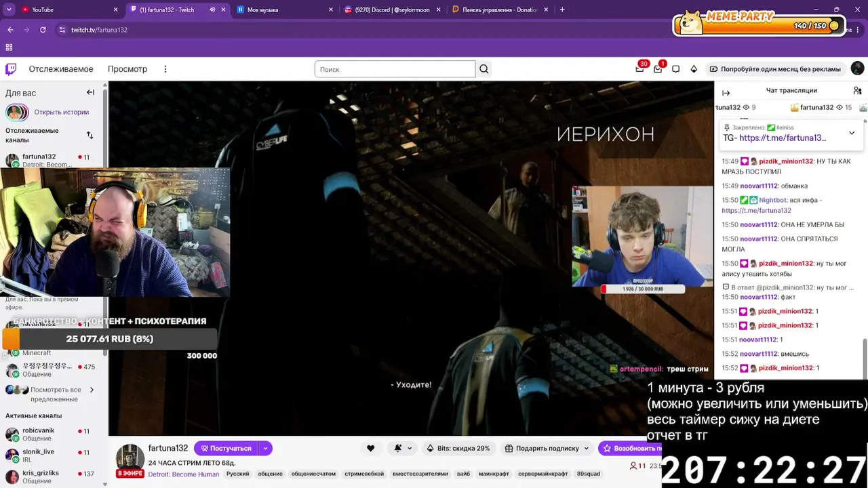Click the Возобновить subscription button

[x=630, y=448]
